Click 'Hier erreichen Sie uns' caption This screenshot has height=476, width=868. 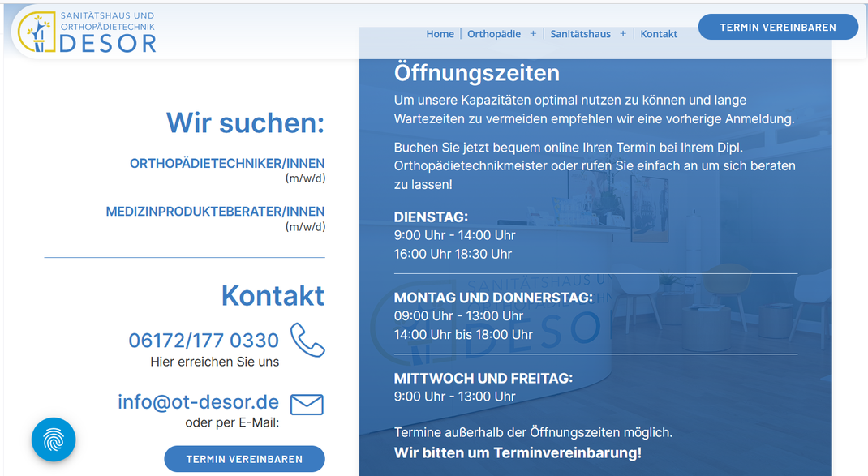coord(215,362)
